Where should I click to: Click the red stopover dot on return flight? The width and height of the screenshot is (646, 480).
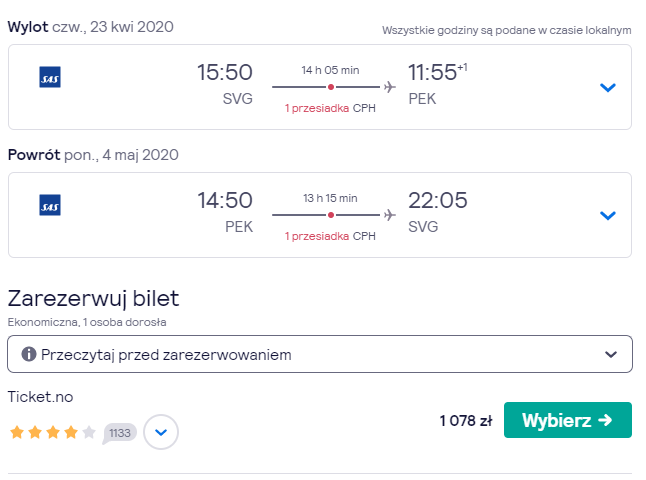coord(331,215)
